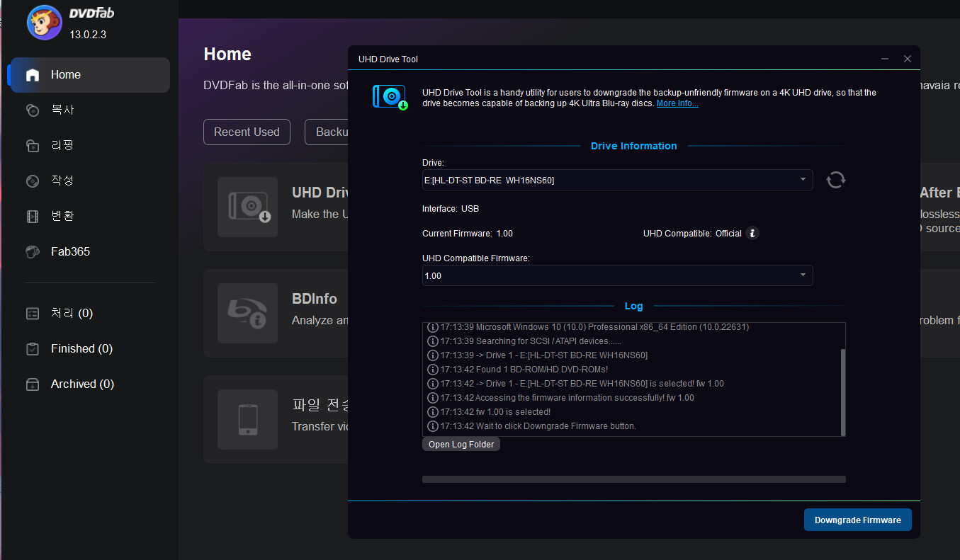Close the UHD Drive Tool dialog
The width and height of the screenshot is (960, 560).
click(x=908, y=59)
